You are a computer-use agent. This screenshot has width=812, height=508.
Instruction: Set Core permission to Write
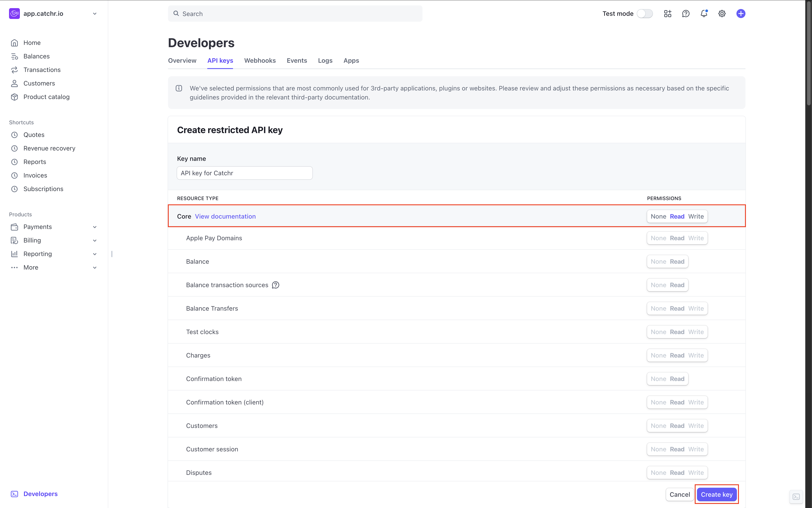(x=696, y=216)
